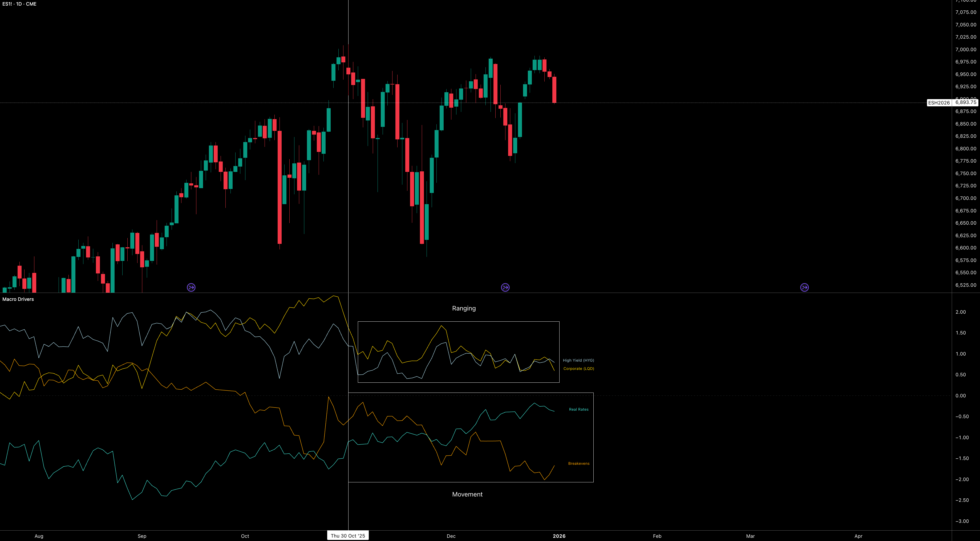Click the Thu 30 Oct '25 date label

(348, 536)
